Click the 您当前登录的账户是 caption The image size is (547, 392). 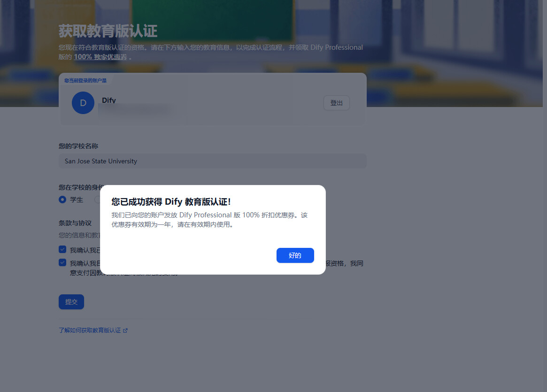pyautogui.click(x=85, y=80)
